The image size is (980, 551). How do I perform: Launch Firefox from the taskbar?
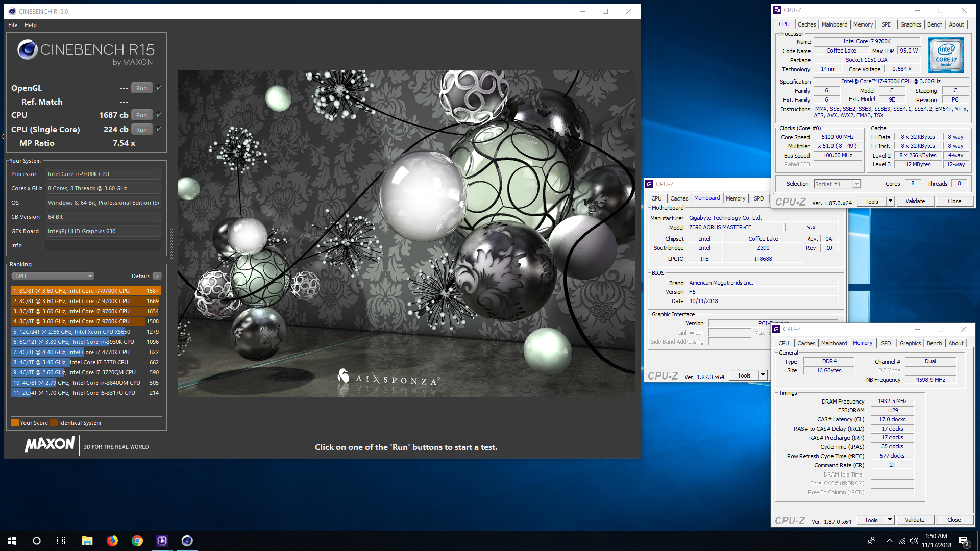point(112,541)
